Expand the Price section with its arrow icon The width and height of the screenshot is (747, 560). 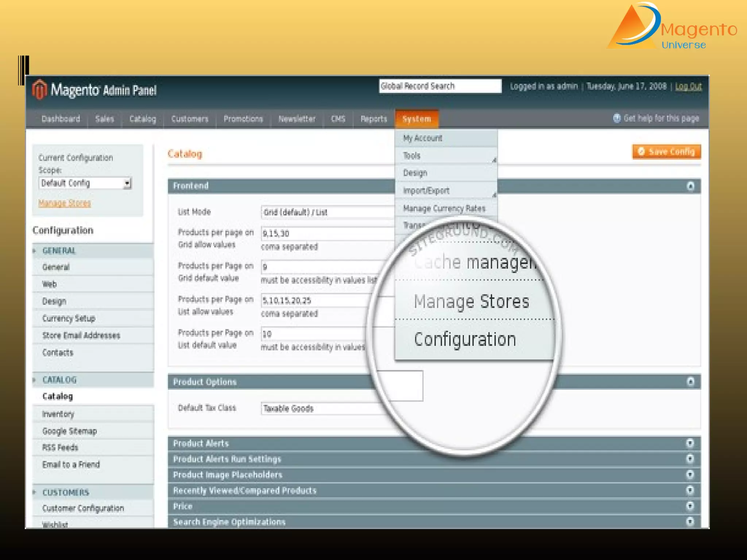(x=690, y=506)
